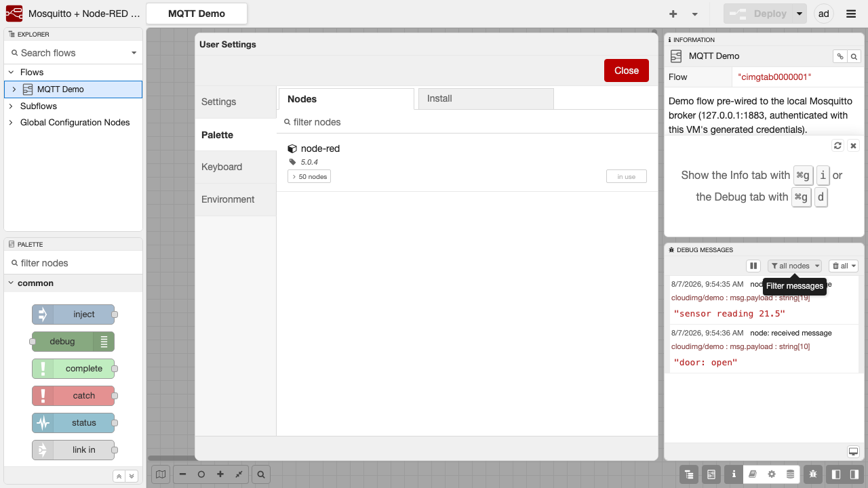Viewport: 868px width, 488px height.
Task: Click the filter nodes field in User Settings
Action: 467,122
